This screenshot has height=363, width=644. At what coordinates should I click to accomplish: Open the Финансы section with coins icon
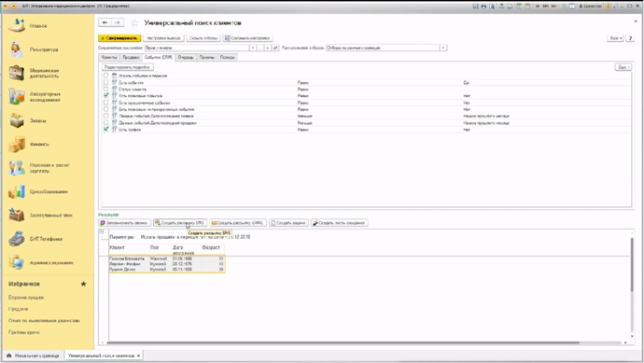point(39,144)
